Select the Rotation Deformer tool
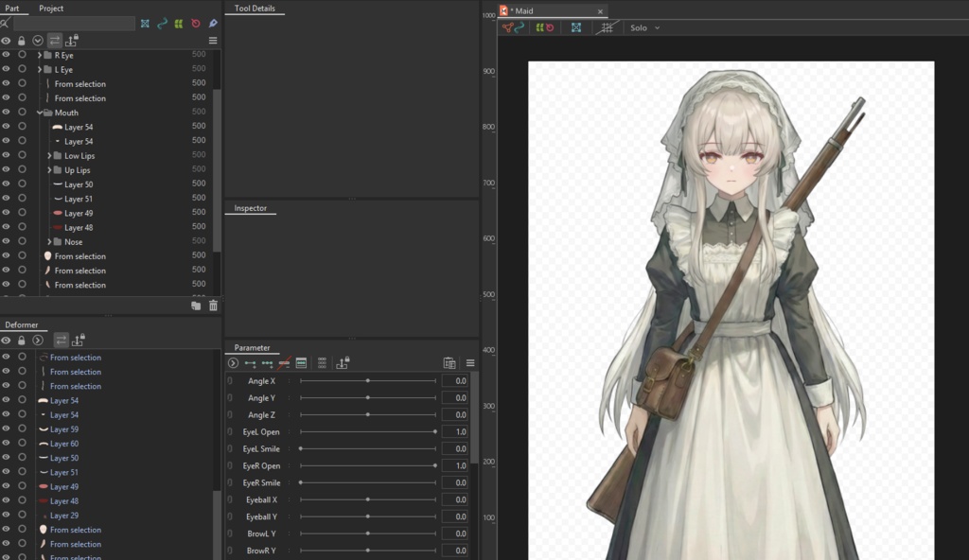Screen dimensions: 969x560 (195, 24)
